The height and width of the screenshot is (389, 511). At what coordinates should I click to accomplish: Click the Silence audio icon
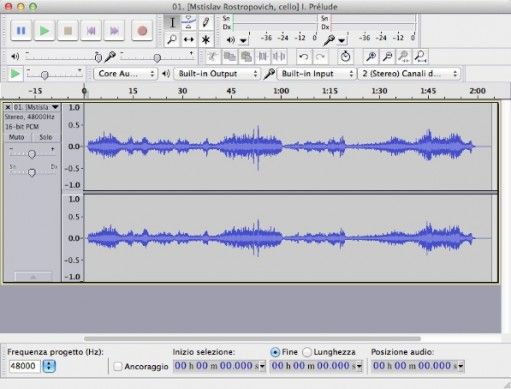279,56
